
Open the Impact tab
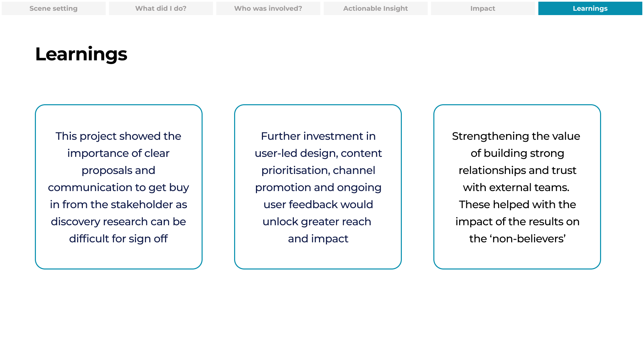483,8
